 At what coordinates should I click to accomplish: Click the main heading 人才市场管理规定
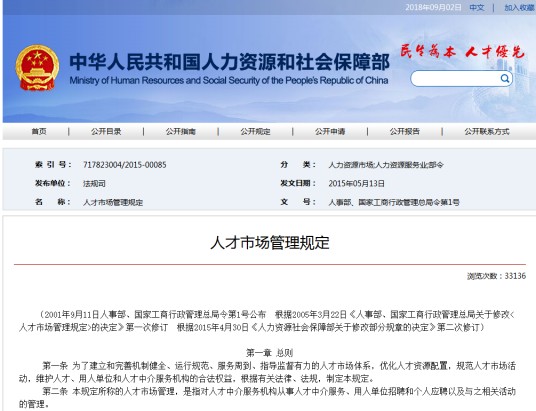pos(270,243)
